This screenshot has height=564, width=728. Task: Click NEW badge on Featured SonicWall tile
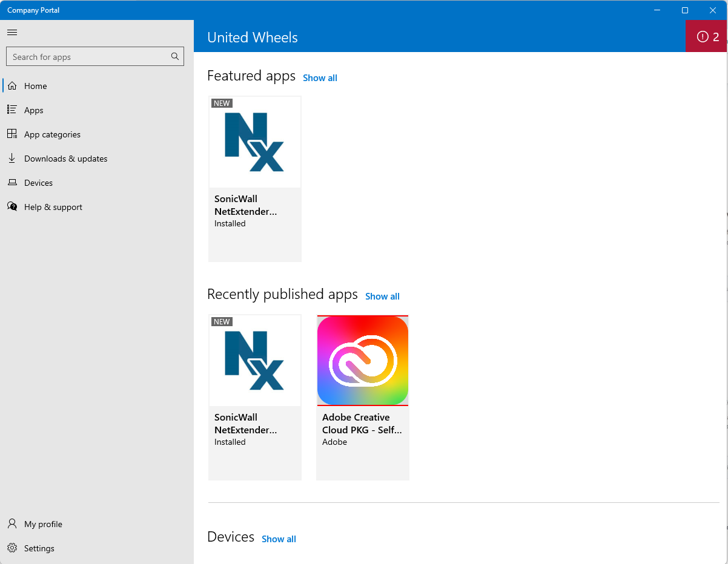(222, 103)
